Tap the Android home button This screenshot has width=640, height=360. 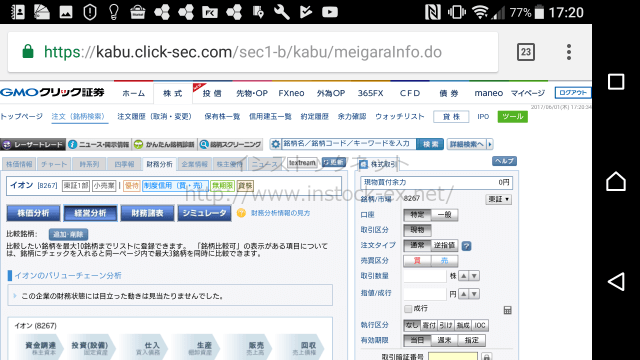(616, 181)
